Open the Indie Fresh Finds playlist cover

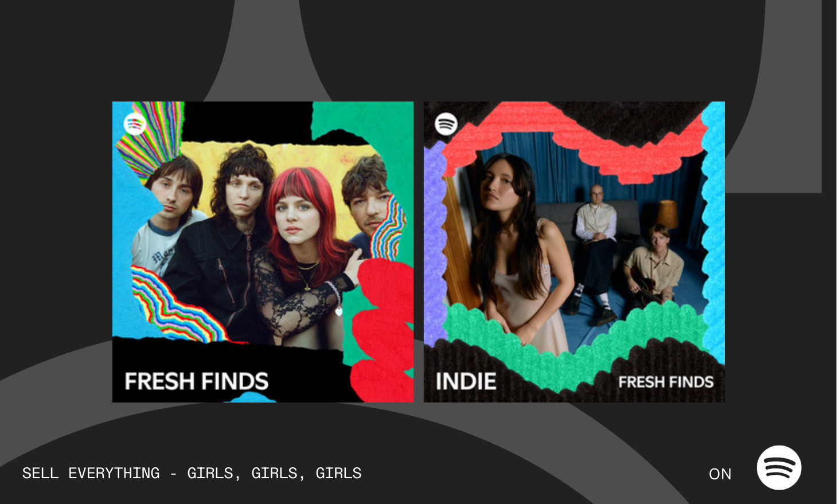pyautogui.click(x=574, y=252)
